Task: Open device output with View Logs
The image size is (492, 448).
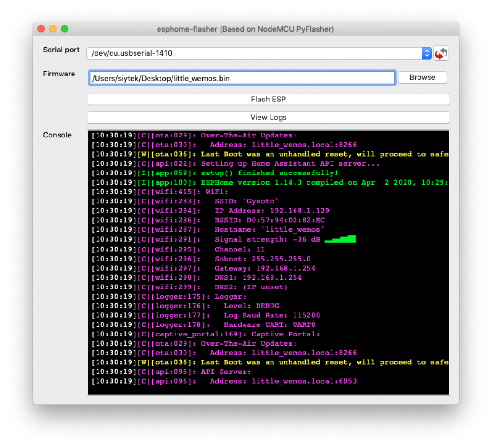Action: click(x=268, y=117)
